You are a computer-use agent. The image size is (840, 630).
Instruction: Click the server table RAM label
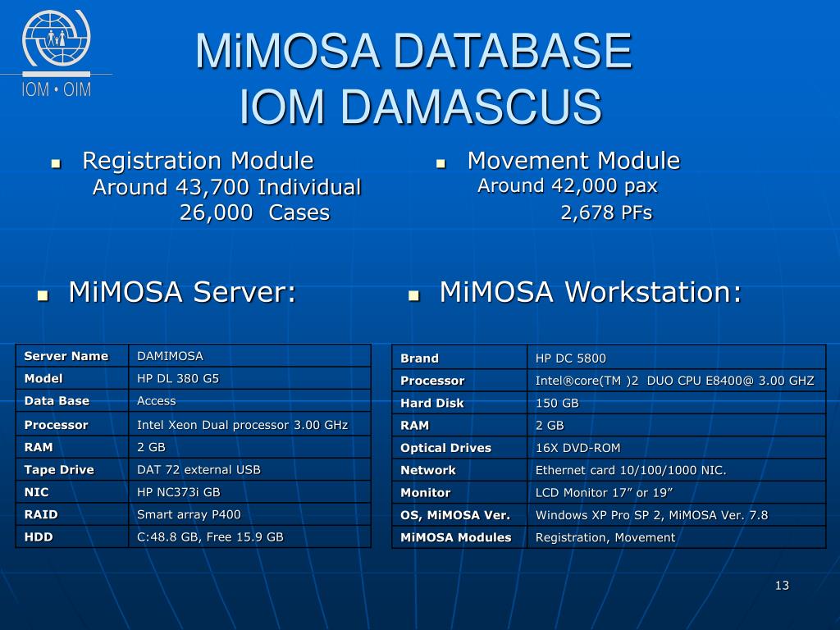[x=72, y=447]
